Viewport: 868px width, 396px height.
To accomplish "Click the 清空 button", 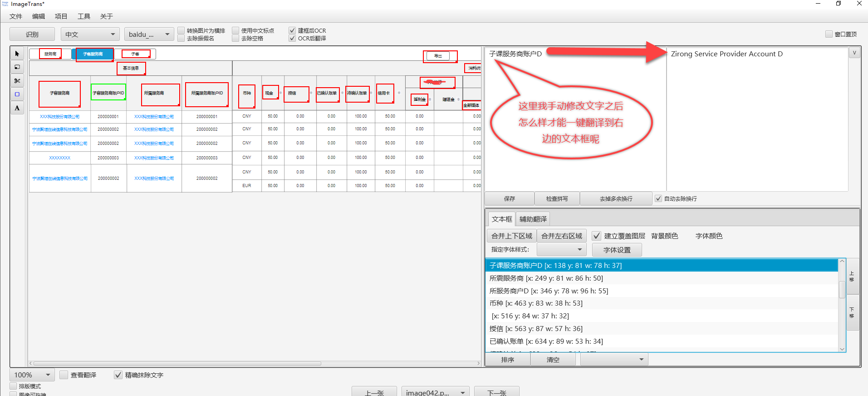I will [x=553, y=359].
